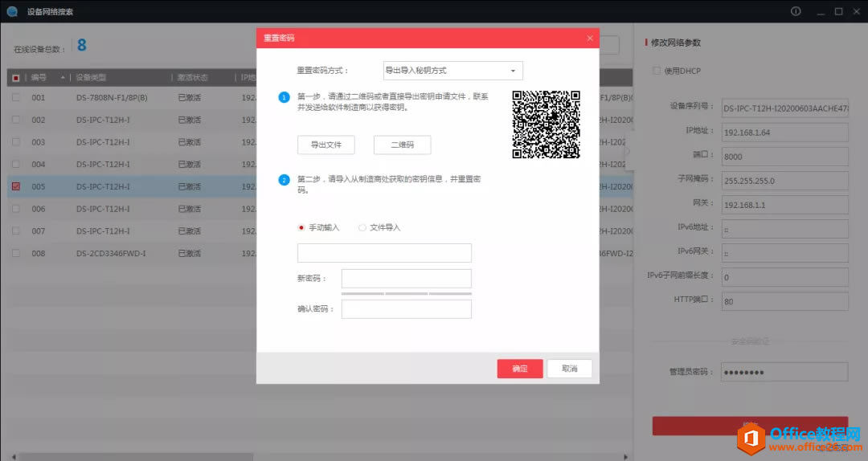
Task: Click the step 1 instruction text
Action: coord(392,102)
